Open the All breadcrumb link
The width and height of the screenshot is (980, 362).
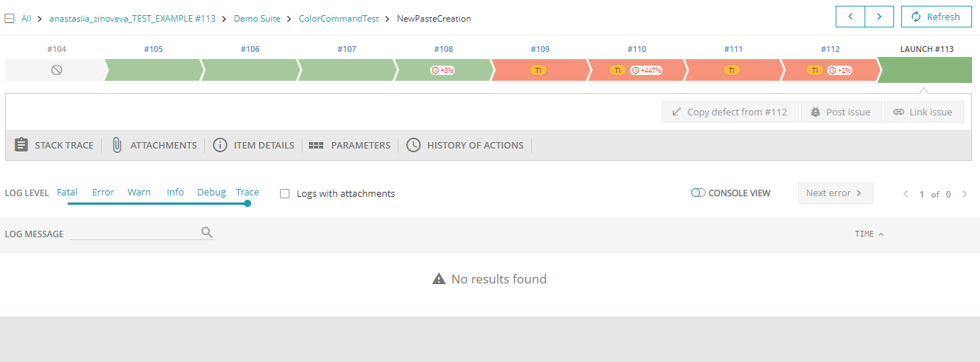26,19
